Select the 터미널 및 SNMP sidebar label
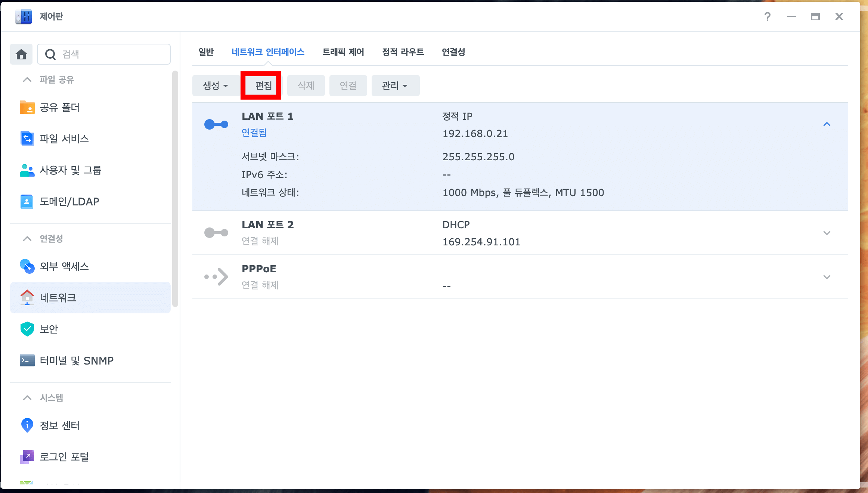868x493 pixels. [77, 361]
